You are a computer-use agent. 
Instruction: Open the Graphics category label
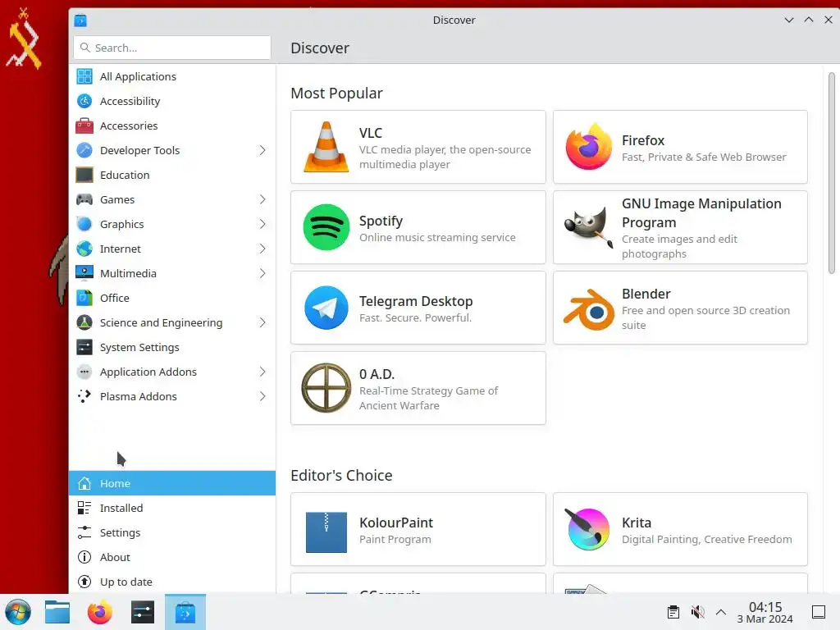[121, 224]
